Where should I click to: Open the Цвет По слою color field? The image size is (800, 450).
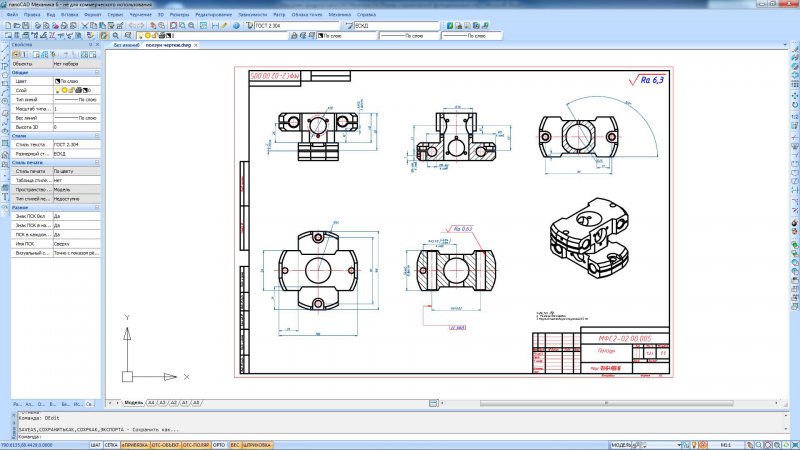pyautogui.click(x=77, y=81)
